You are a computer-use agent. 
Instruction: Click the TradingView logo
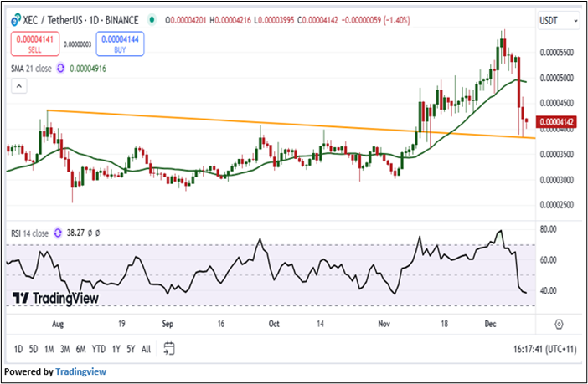[x=55, y=298]
